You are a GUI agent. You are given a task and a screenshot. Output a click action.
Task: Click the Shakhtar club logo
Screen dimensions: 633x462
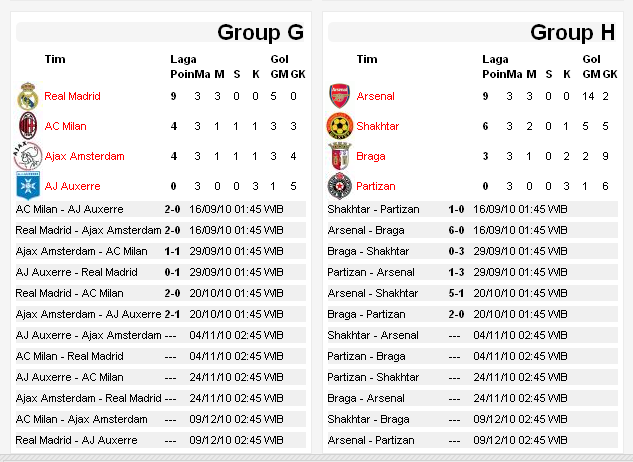(x=340, y=127)
